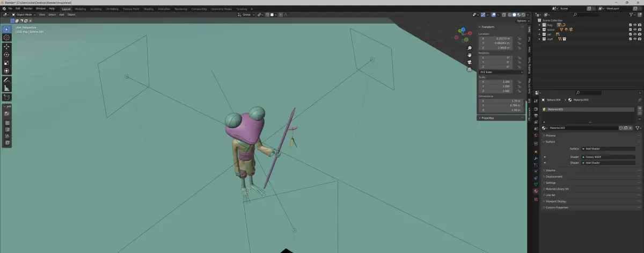Image resolution: width=644 pixels, height=253 pixels.
Task: Select the Rotate tool
Action: tap(7, 54)
